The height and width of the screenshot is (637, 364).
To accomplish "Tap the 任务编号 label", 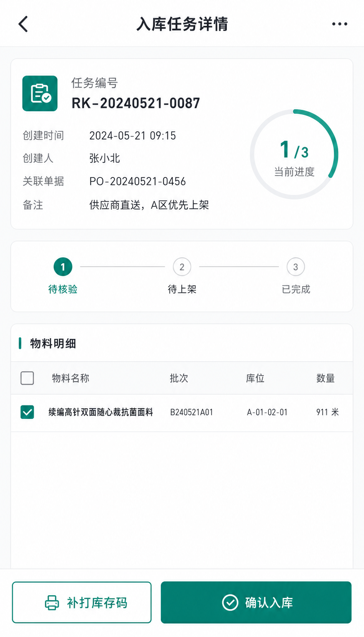I will pos(94,83).
